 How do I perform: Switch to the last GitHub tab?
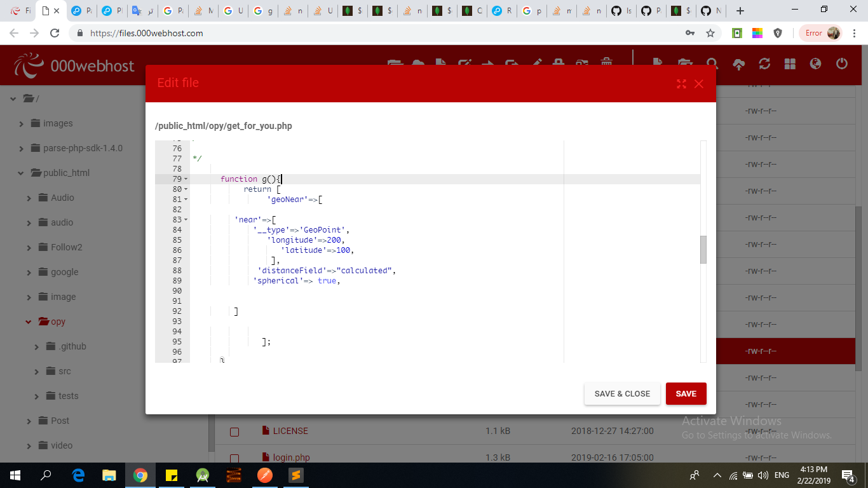711,11
